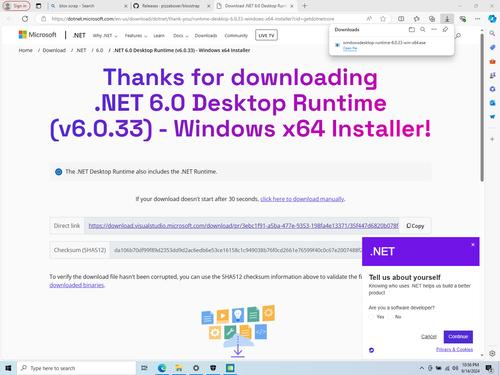
Task: Open sidebar settings gear icon
Action: click(492, 353)
